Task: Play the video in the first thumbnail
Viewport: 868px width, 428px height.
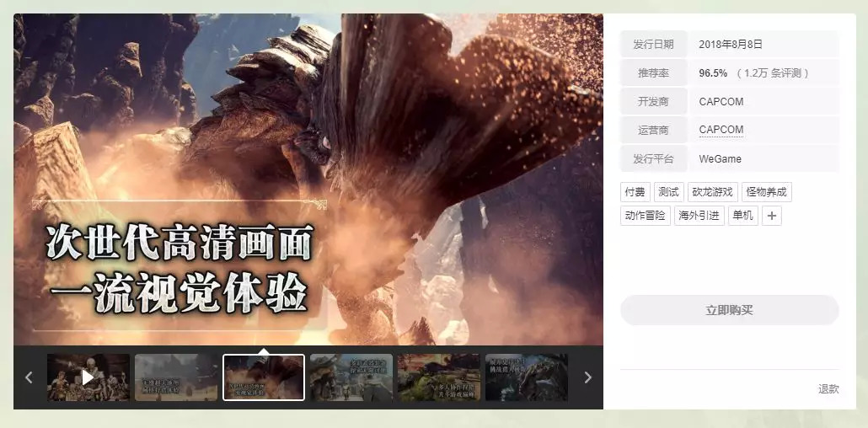Action: click(x=88, y=377)
